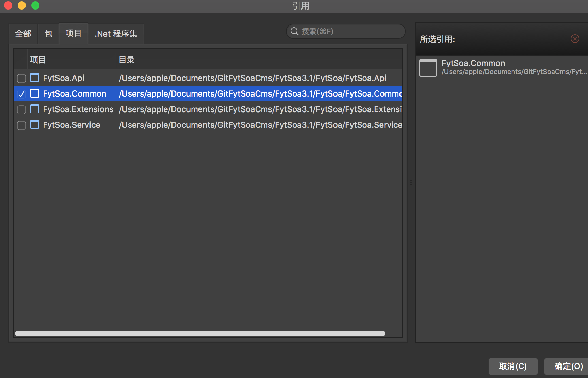Minimize the dialog with yellow window button
The width and height of the screenshot is (588, 378).
click(x=22, y=5)
